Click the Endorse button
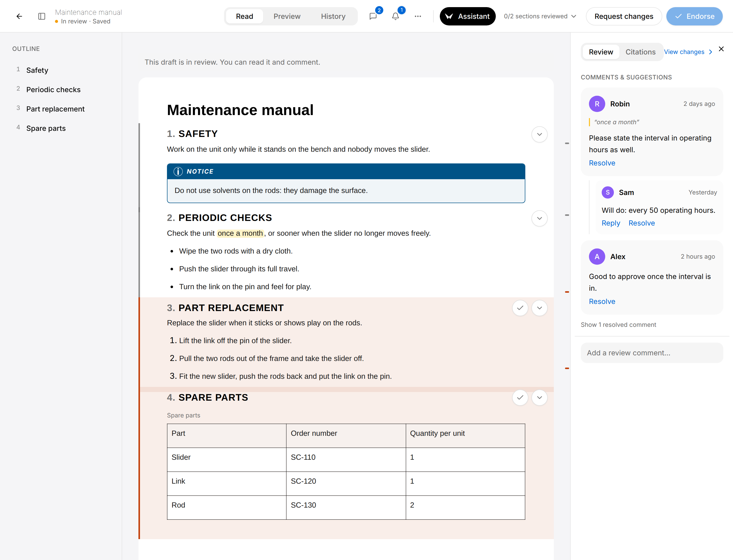This screenshot has height=560, width=733. (694, 16)
